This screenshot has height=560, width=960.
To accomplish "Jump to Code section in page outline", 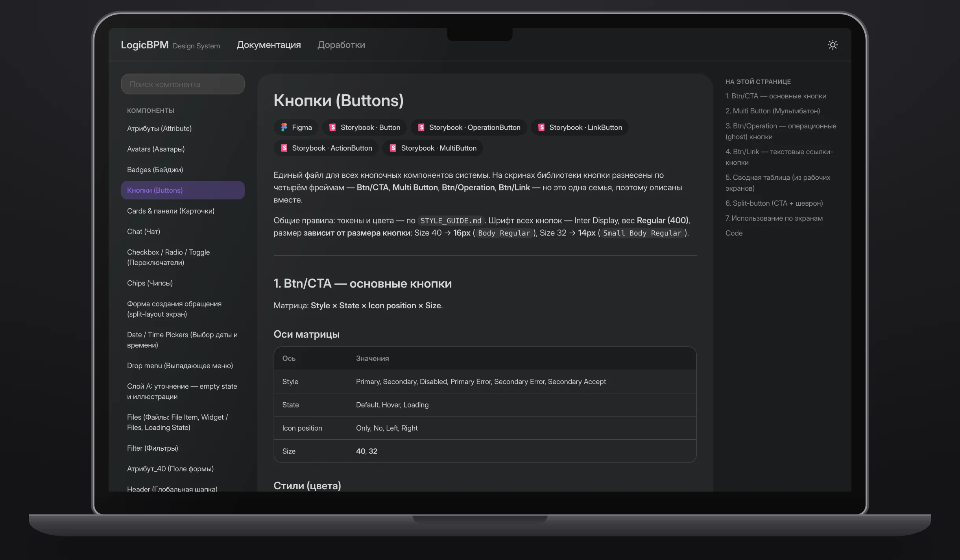I will [734, 233].
